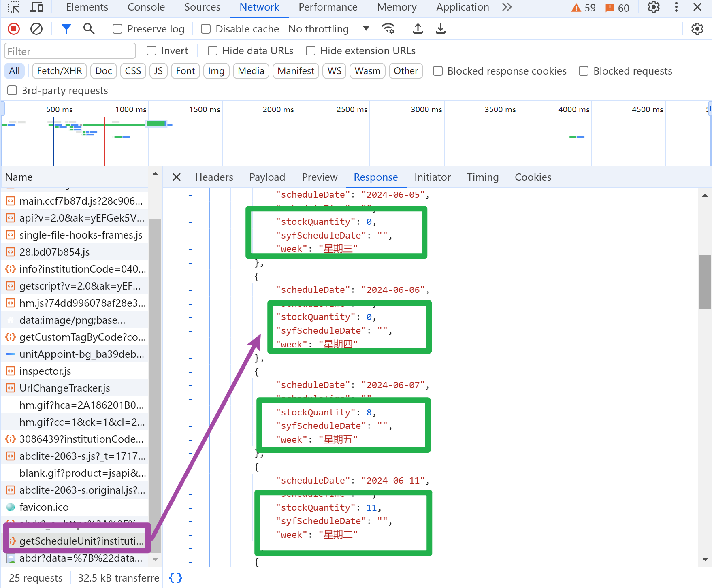712x588 pixels.
Task: Show the Cookies sub-tab
Action: [x=533, y=177]
